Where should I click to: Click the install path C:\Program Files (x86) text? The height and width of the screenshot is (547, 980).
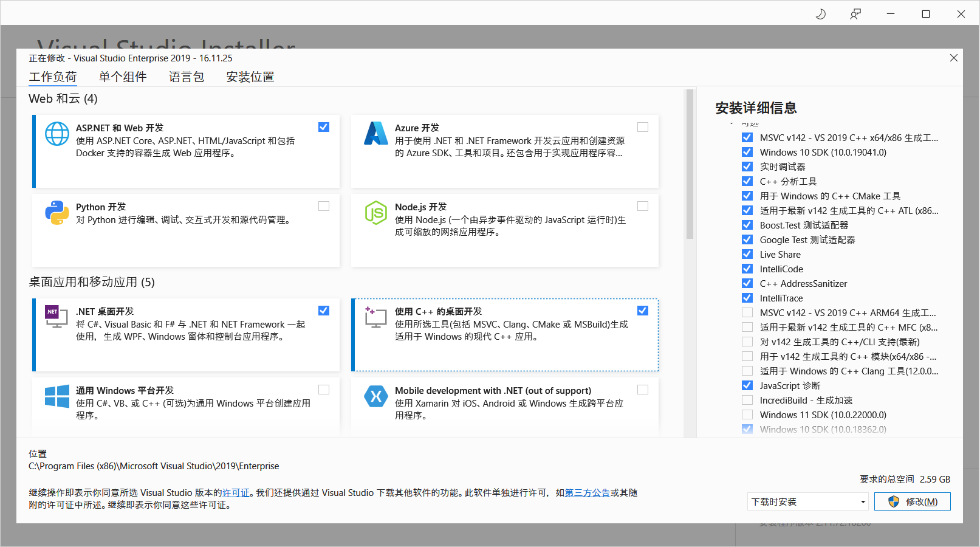[x=154, y=466]
